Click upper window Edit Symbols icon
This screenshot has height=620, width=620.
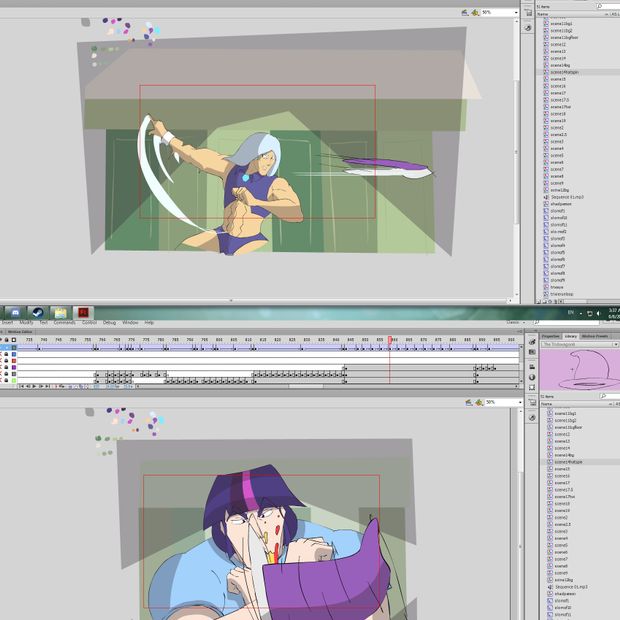[x=475, y=13]
